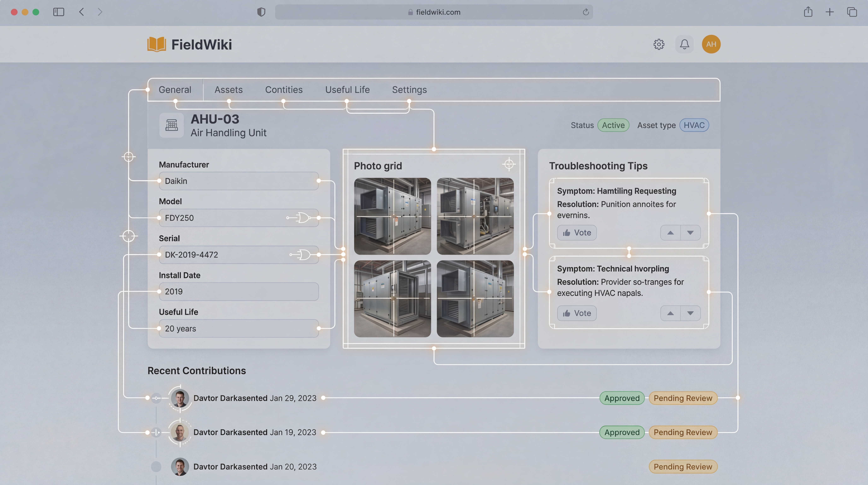Image resolution: width=868 pixels, height=485 pixels.
Task: Vote on the Technical hvorpling tip
Action: 577,313
